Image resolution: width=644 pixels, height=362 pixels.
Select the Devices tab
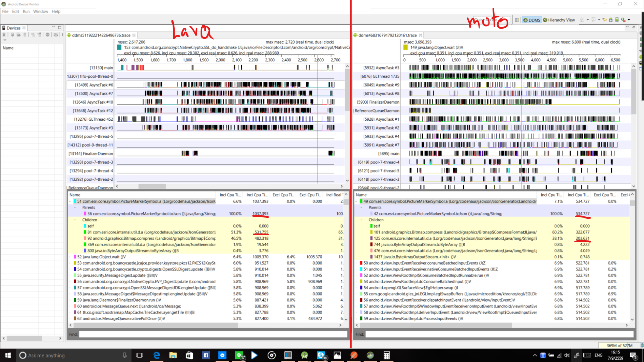click(14, 28)
